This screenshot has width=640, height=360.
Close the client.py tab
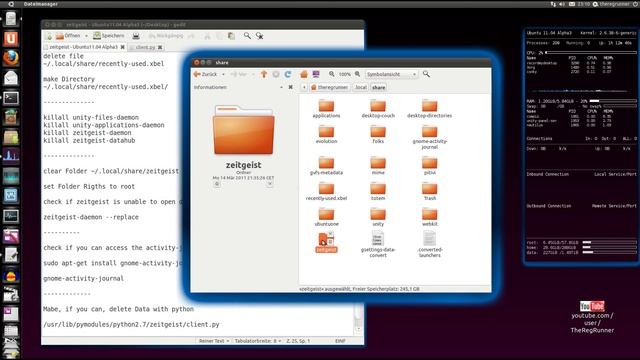click(160, 47)
